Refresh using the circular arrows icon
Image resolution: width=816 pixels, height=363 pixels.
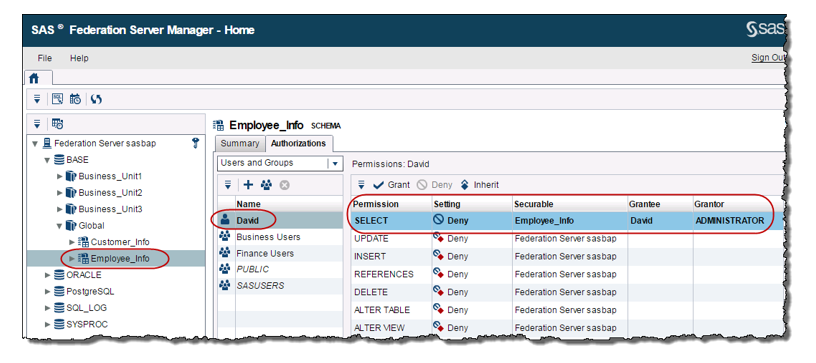coord(96,99)
